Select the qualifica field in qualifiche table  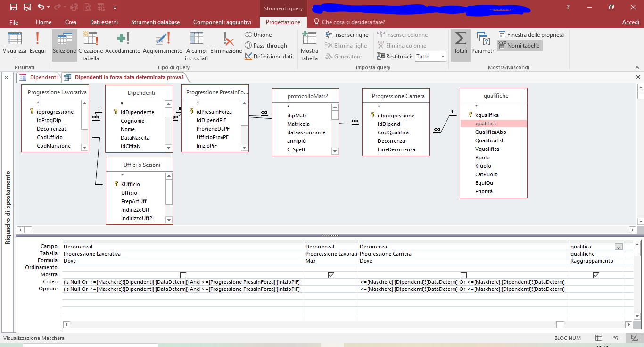tap(493, 124)
